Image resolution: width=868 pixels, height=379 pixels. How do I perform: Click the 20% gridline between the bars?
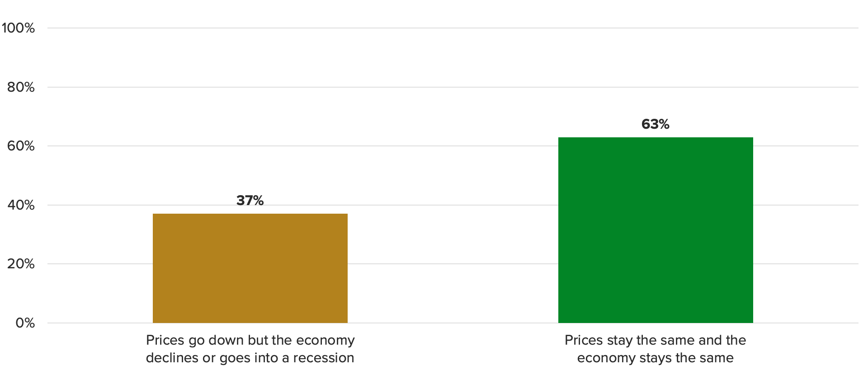click(452, 264)
